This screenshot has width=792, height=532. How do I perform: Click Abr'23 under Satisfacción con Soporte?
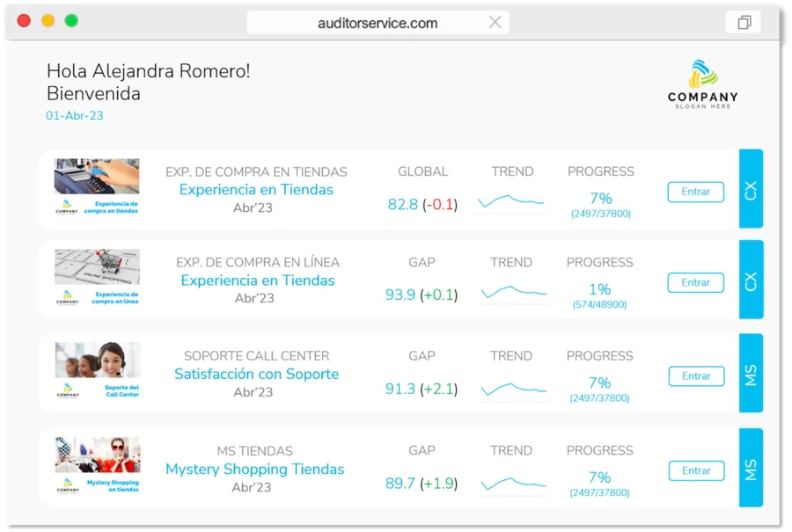pos(253,392)
